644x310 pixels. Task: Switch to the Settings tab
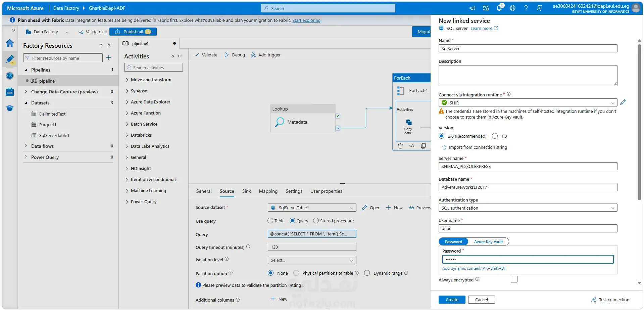(x=294, y=191)
